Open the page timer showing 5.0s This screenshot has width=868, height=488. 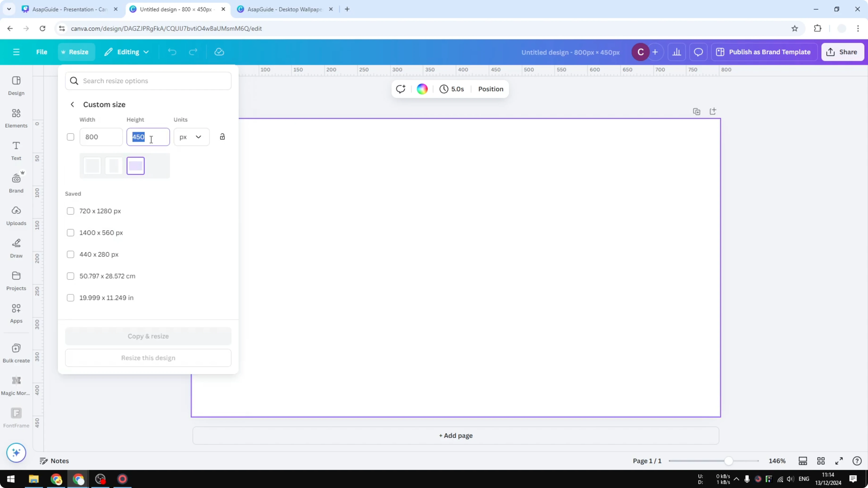[x=452, y=89]
